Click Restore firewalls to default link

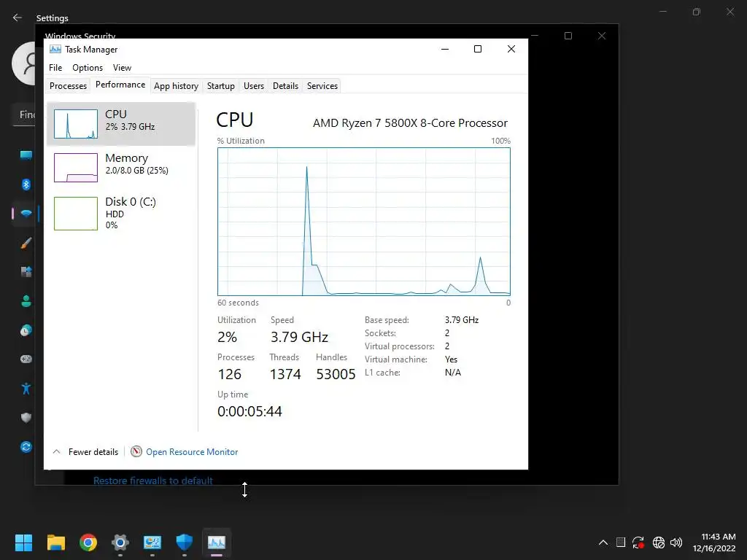pos(153,481)
